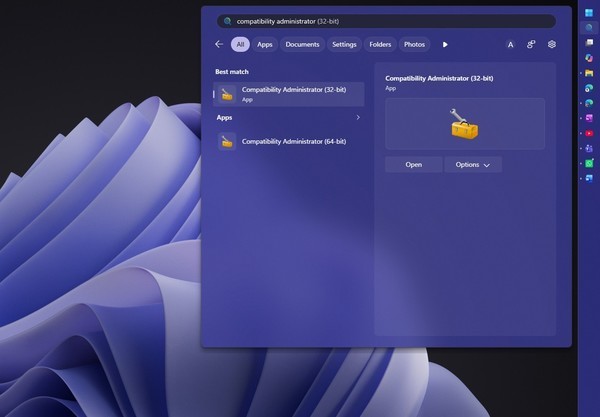Open the purple app icon on taskbar

[x=589, y=118]
